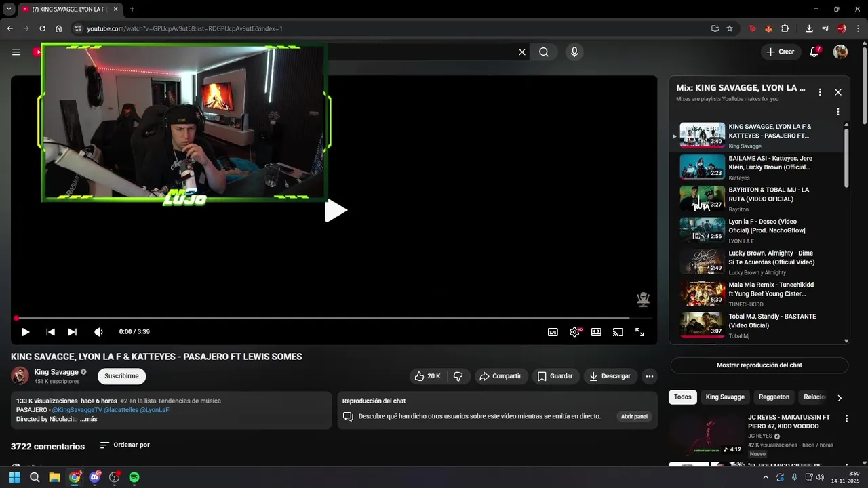Image resolution: width=868 pixels, height=488 pixels.
Task: Toggle theater mode
Action: click(x=596, y=332)
